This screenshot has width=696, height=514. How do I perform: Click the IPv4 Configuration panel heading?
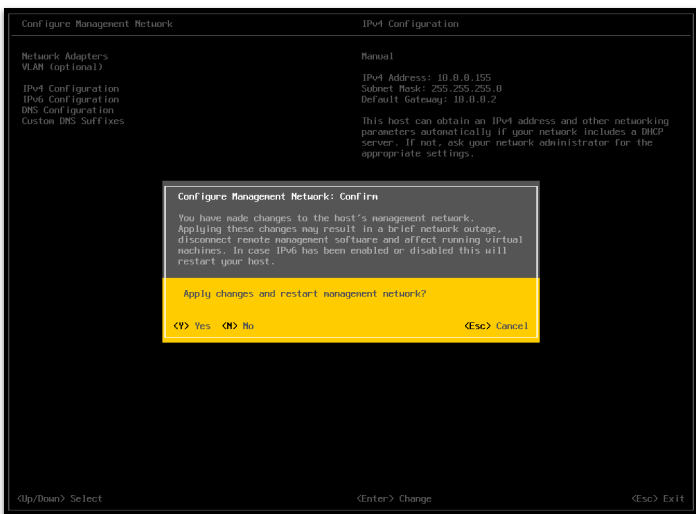click(x=410, y=24)
